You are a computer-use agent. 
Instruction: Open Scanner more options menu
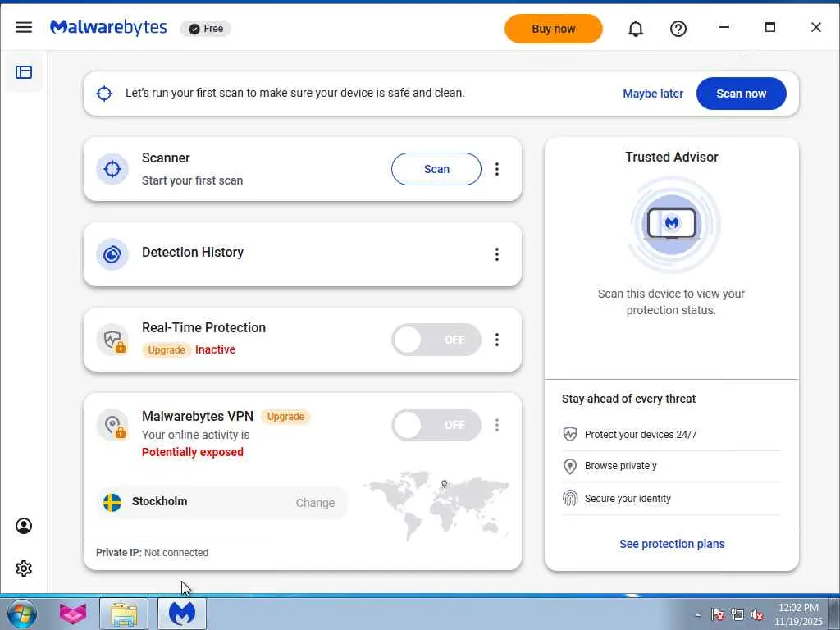[x=497, y=169]
